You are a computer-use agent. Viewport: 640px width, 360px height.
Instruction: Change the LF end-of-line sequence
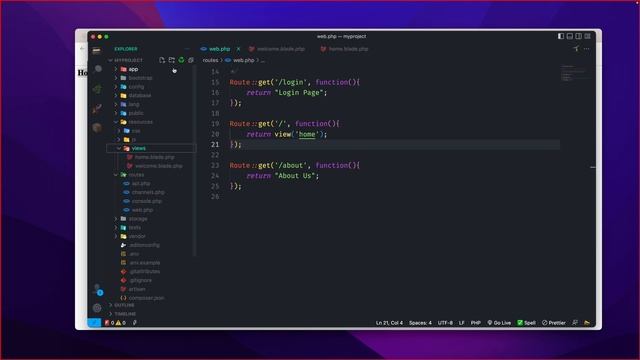(461, 323)
